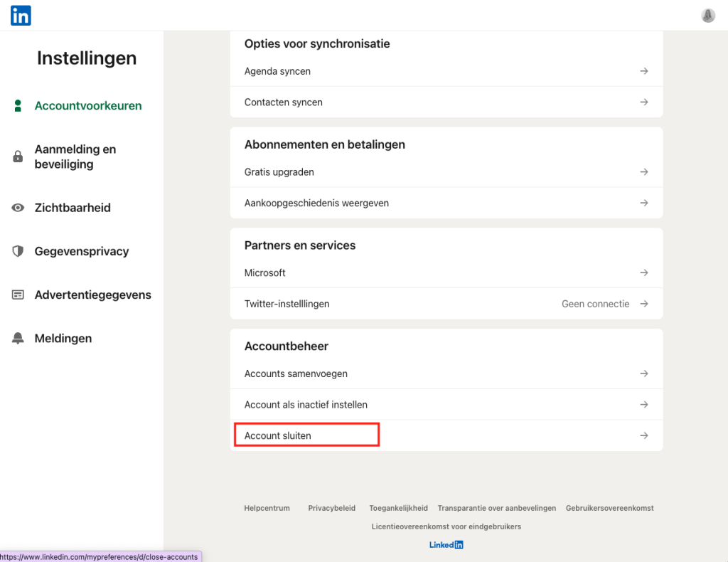Open your profile avatar in the top right

[707, 15]
